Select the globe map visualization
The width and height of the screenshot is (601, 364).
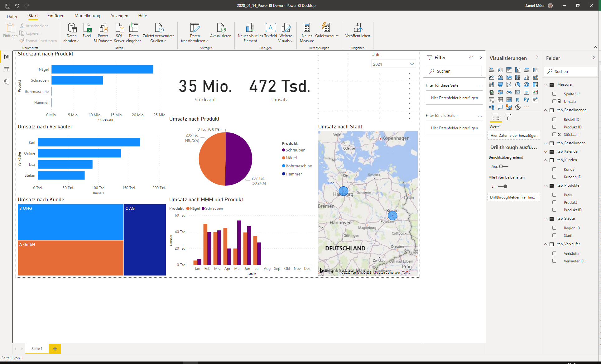click(x=492, y=92)
